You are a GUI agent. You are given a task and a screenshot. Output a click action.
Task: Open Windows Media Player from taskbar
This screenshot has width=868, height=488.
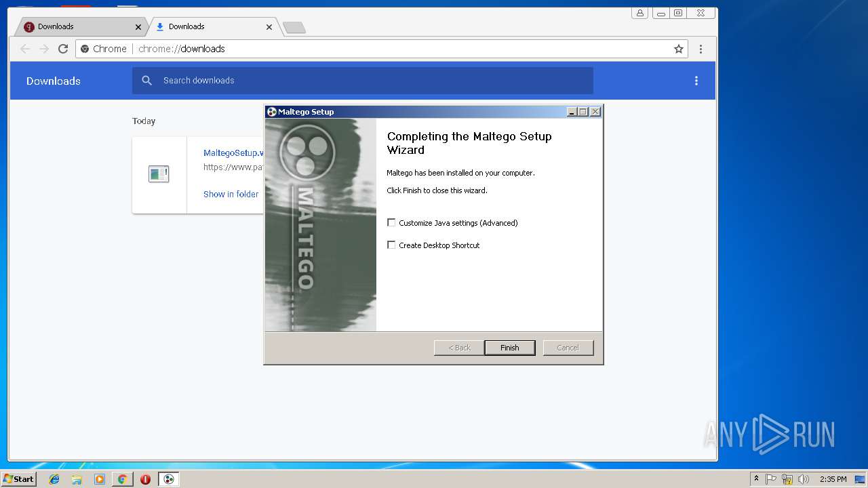(x=100, y=479)
